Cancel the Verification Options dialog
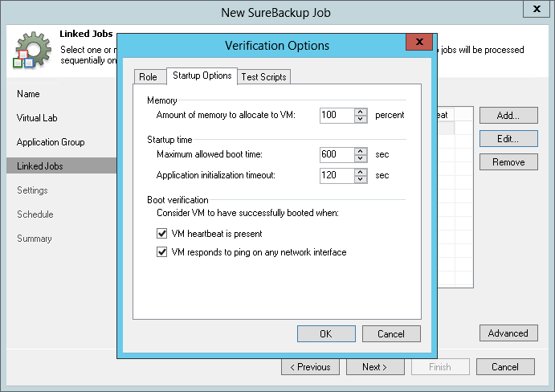Screen dimensions: 555x392 click(x=391, y=334)
